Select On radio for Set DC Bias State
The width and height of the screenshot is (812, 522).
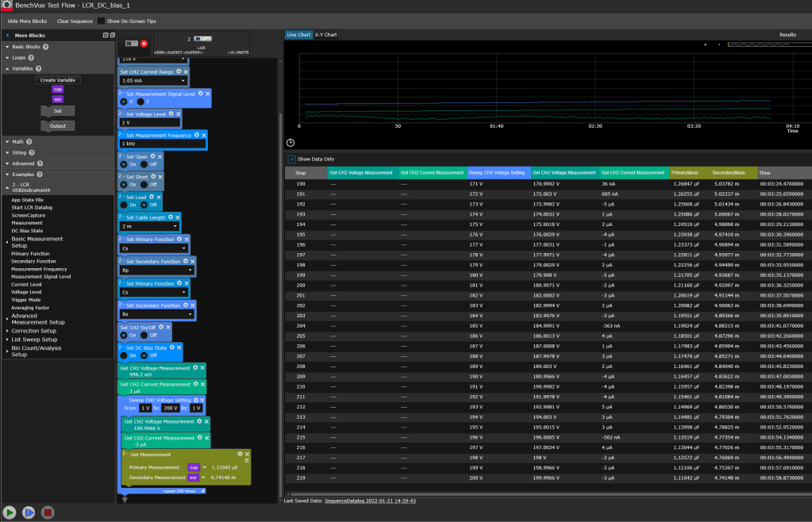[x=124, y=355]
